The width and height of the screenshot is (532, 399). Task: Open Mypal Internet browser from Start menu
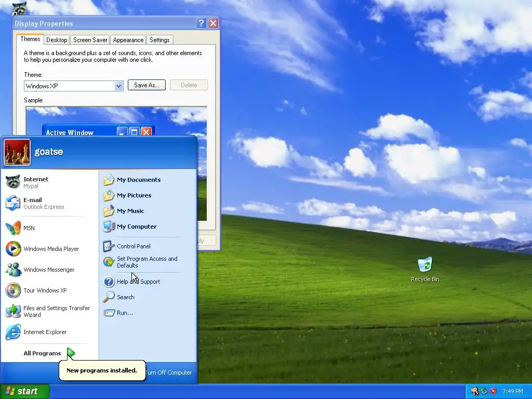tap(49, 182)
